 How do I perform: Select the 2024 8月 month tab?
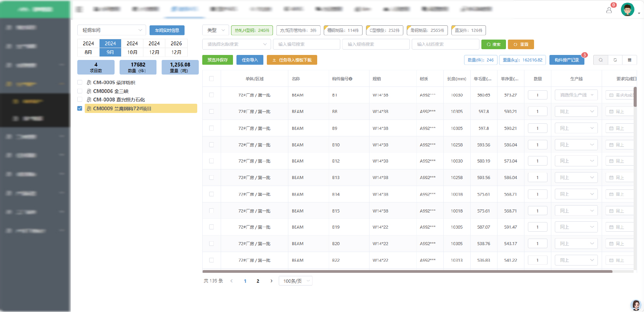pyautogui.click(x=88, y=48)
